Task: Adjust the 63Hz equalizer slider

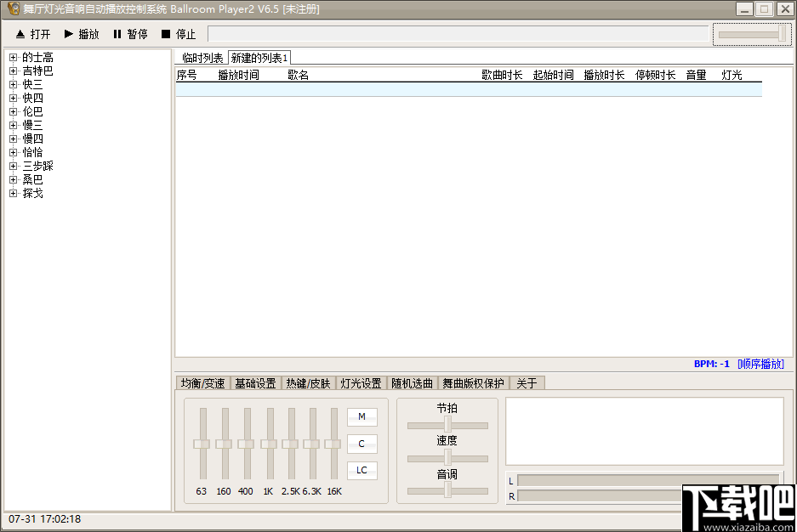Action: click(202, 444)
